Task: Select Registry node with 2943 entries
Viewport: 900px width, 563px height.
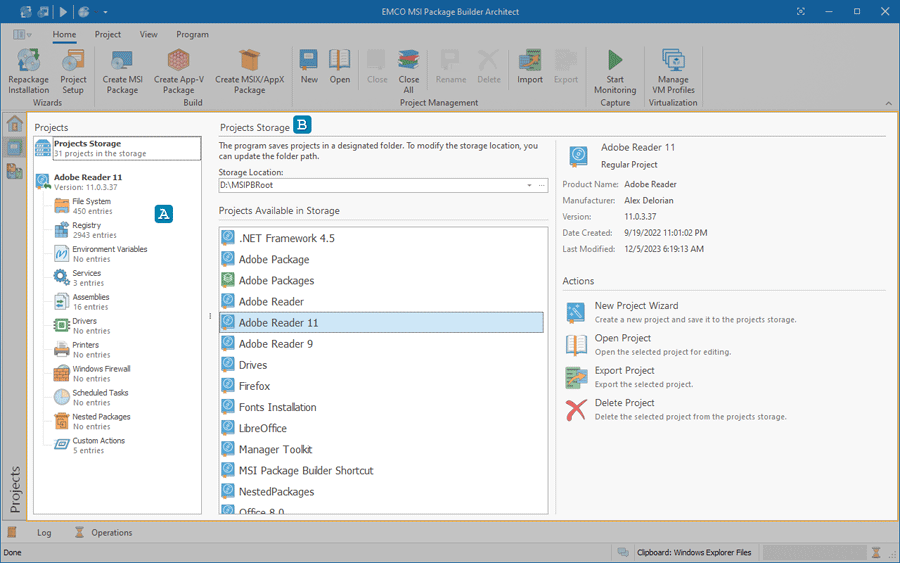Action: coord(86,230)
